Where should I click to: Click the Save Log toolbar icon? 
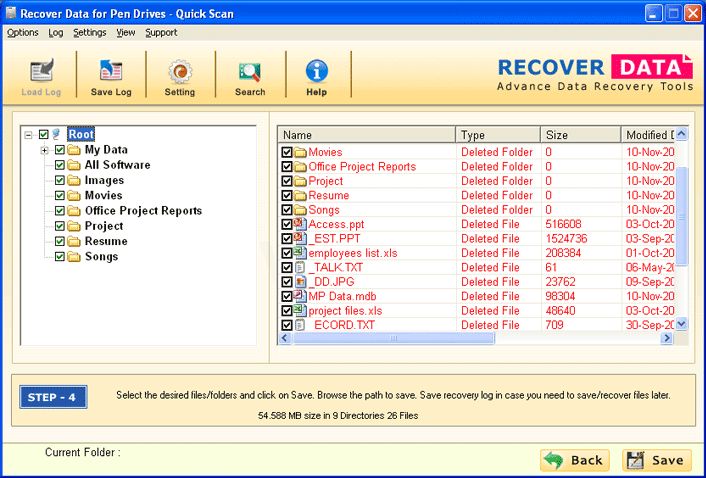(x=111, y=73)
